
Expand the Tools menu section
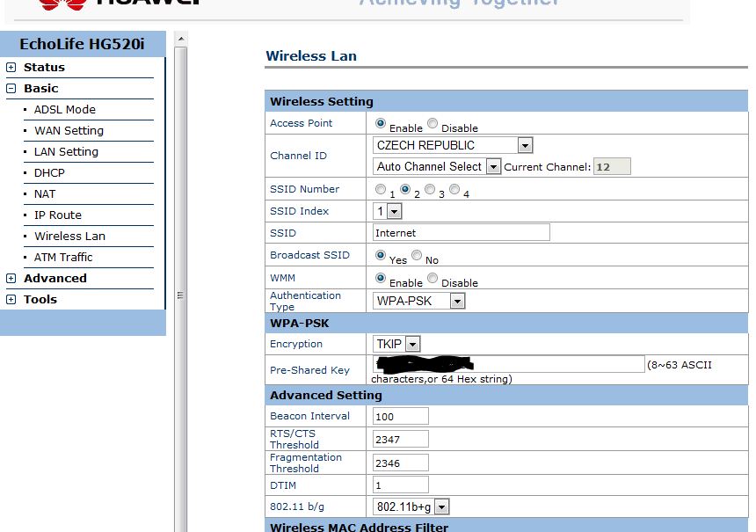pos(11,300)
